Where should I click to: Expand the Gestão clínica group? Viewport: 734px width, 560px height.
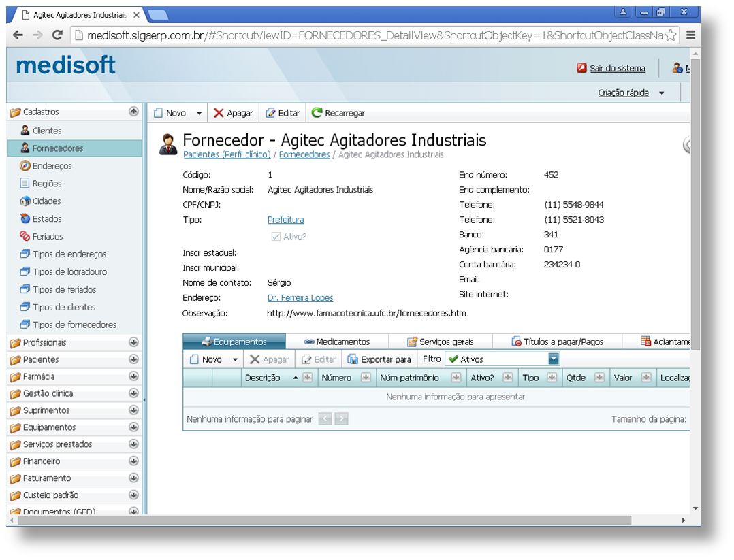click(x=134, y=393)
